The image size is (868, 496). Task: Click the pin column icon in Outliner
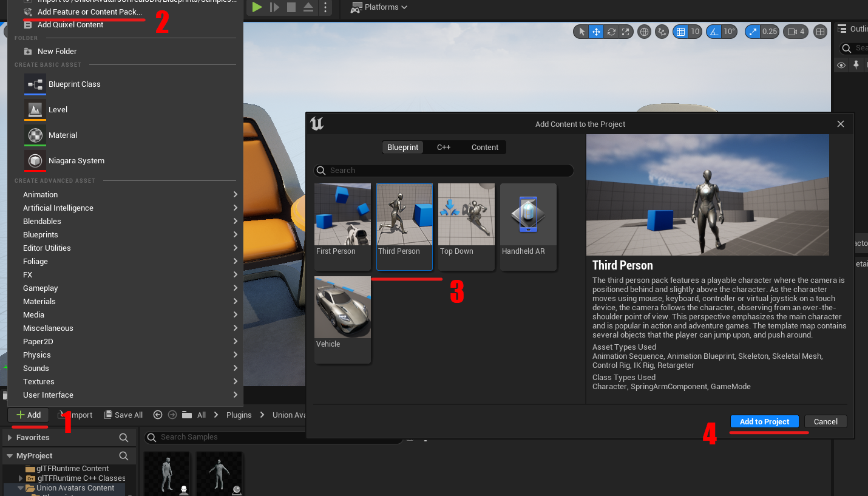(856, 65)
